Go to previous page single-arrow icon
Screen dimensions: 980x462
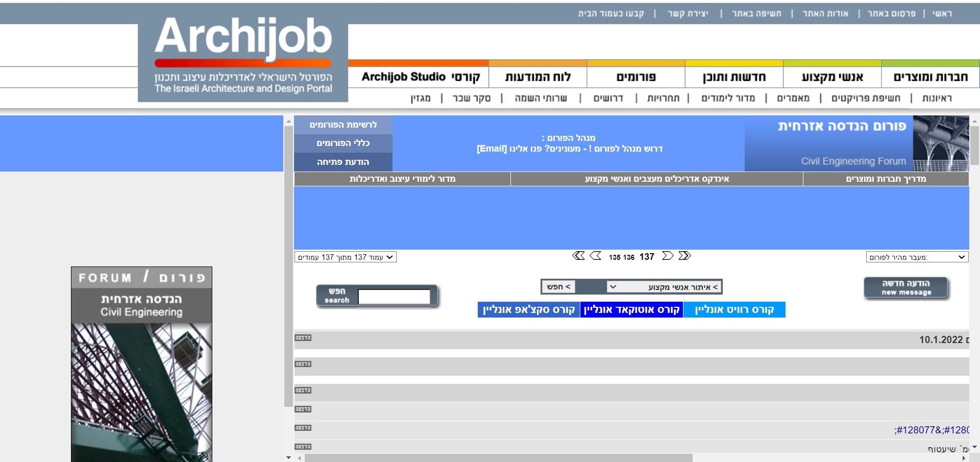coord(596,256)
